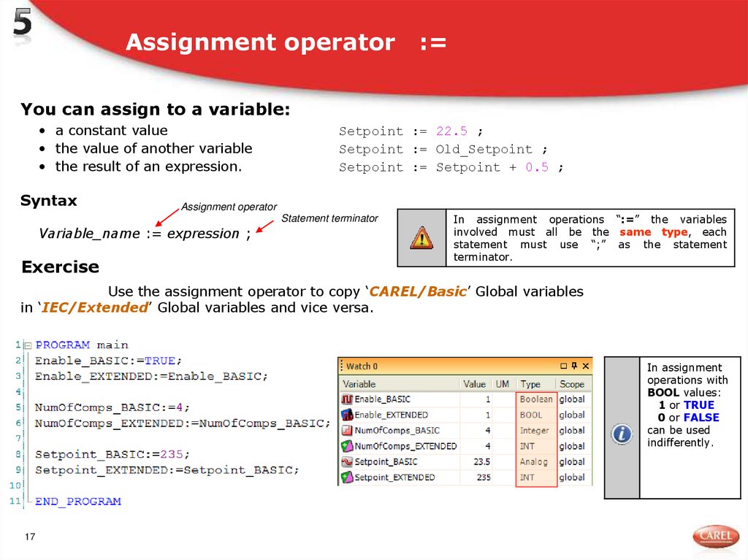Sort by the Value column header
This screenshot has width=748, height=560.
(x=475, y=383)
